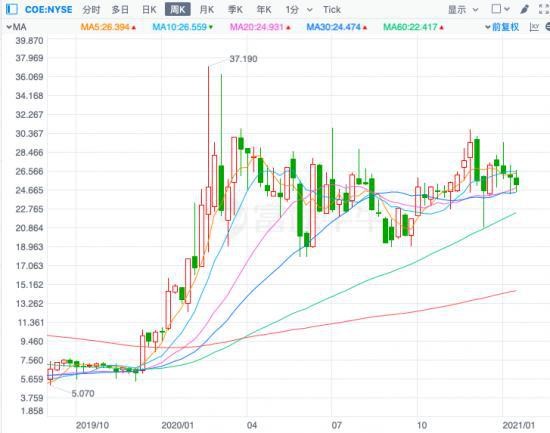Image resolution: width=550 pixels, height=433 pixels.
Task: Select the 年K chart tab
Action: pos(264,10)
